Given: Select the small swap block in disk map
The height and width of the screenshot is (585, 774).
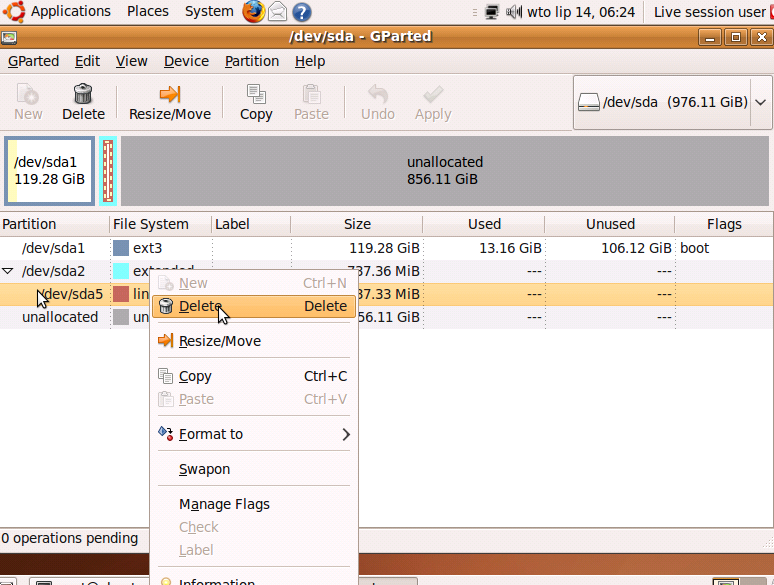Looking at the screenshot, I should tap(108, 171).
